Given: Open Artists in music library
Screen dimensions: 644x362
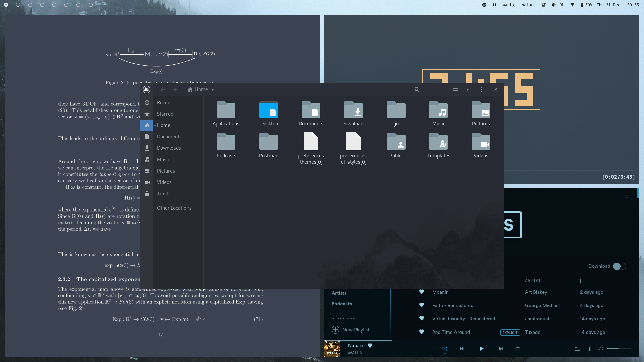Looking at the screenshot, I should click(339, 293).
